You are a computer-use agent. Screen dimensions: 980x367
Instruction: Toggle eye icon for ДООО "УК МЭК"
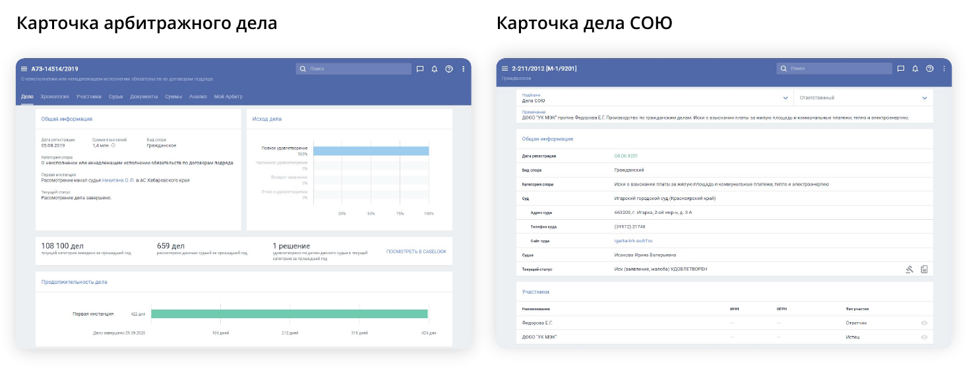click(924, 337)
